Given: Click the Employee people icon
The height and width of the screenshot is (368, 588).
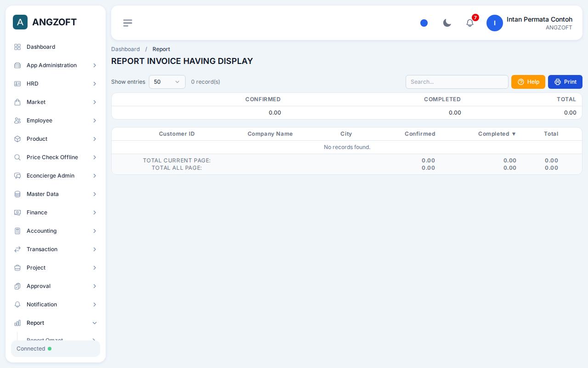Looking at the screenshot, I should click(x=17, y=121).
